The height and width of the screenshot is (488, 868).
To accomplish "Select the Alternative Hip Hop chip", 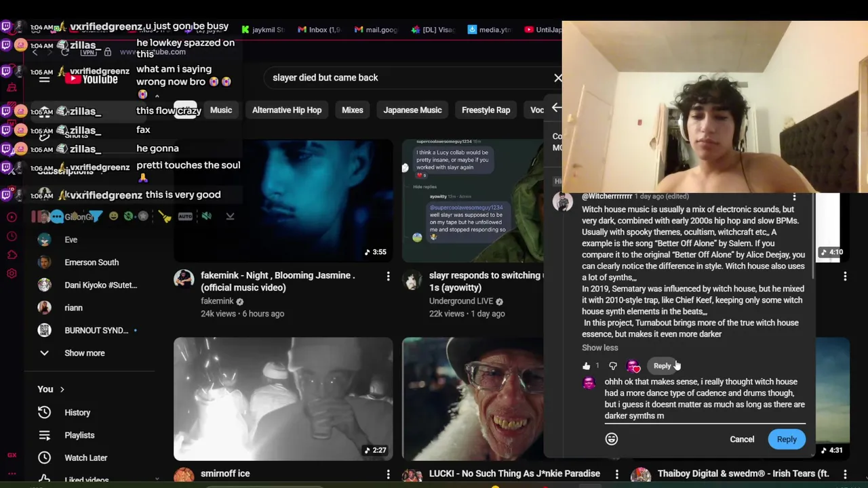I will 287,110.
